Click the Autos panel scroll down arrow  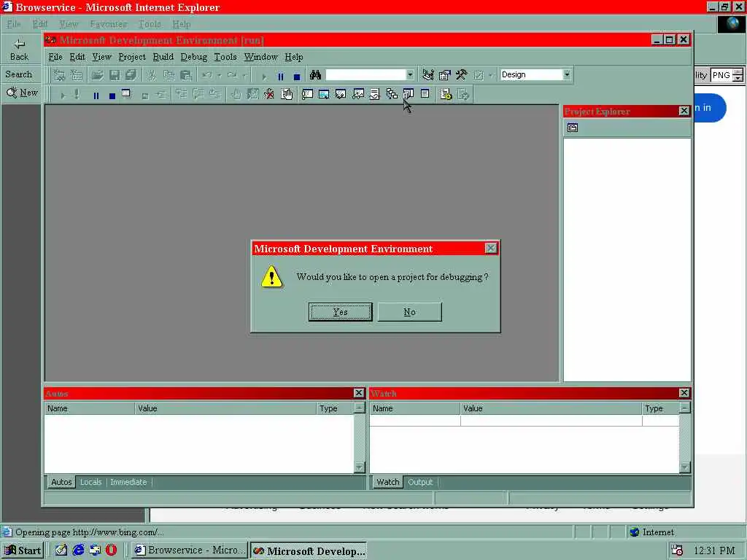point(360,467)
